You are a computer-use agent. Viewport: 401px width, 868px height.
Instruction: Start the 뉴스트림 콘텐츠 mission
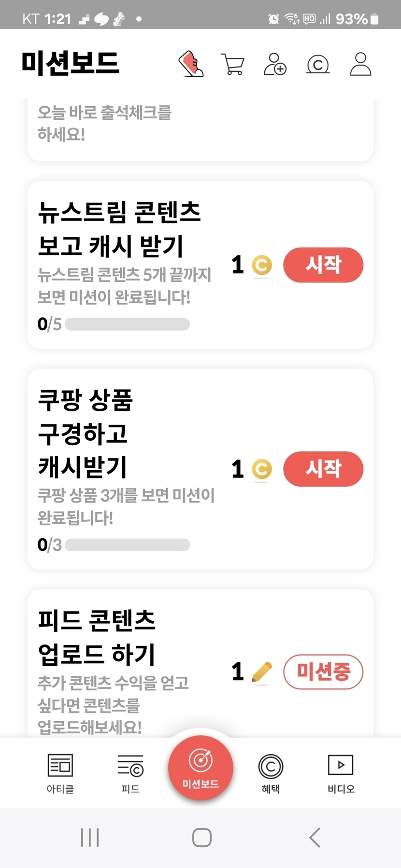[x=323, y=265]
